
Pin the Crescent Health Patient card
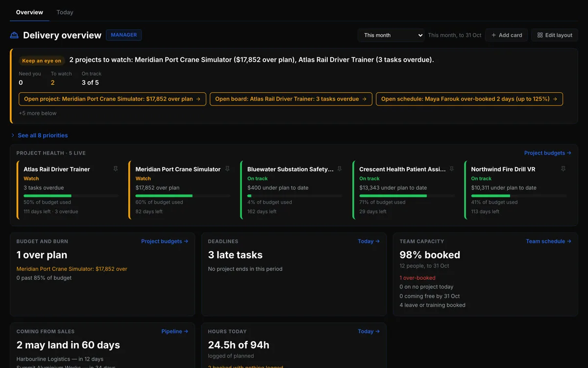click(x=451, y=169)
